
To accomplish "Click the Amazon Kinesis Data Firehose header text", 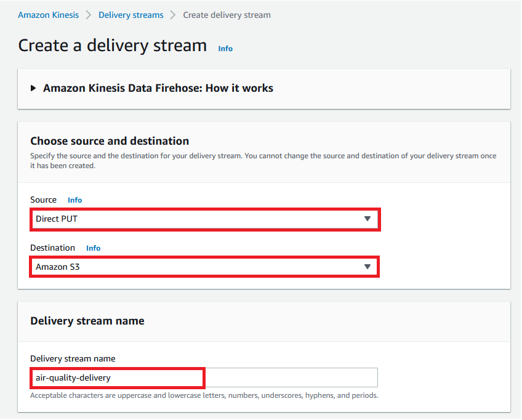I will 158,88.
